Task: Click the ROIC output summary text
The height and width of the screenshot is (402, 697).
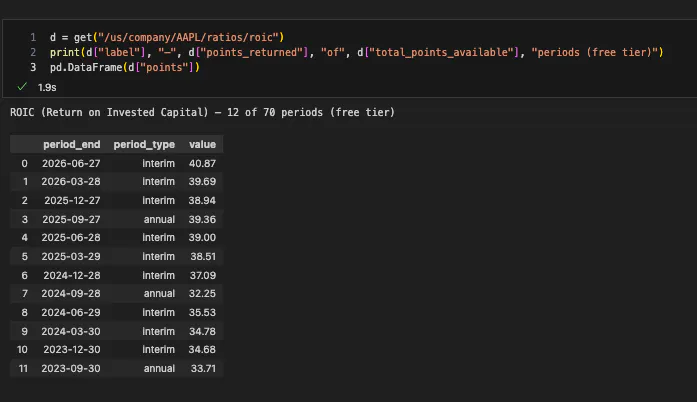Action: coord(202,113)
